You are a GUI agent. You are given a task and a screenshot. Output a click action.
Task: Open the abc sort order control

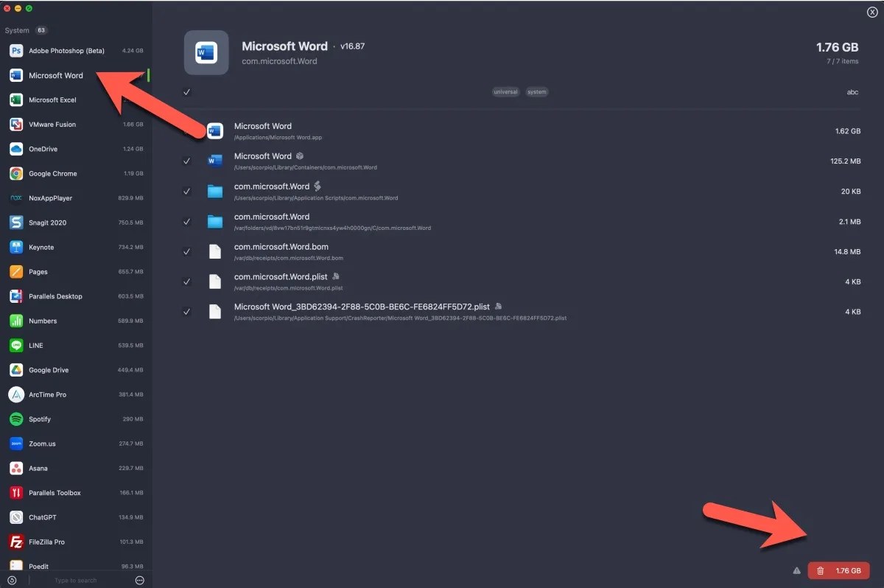852,92
